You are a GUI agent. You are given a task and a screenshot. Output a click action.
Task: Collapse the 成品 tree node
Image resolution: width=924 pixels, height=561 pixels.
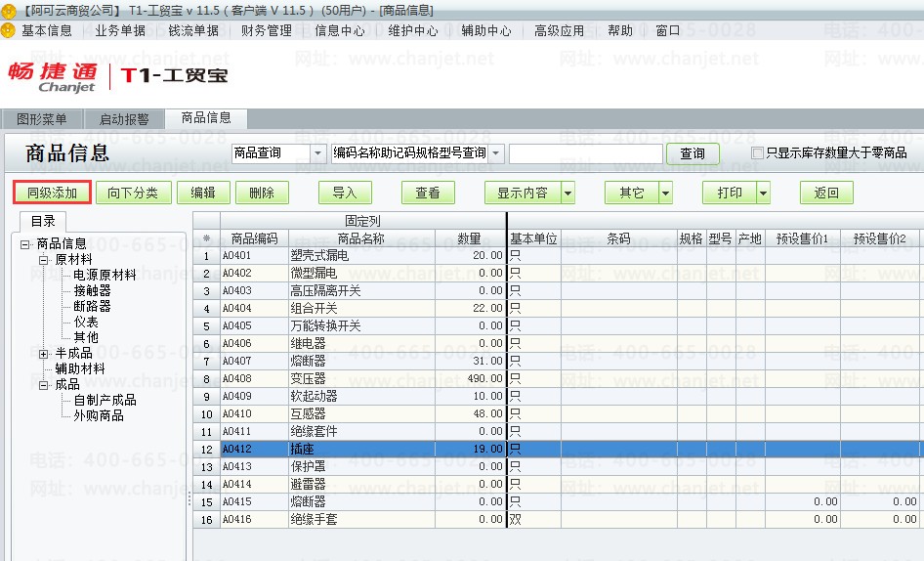click(x=44, y=385)
